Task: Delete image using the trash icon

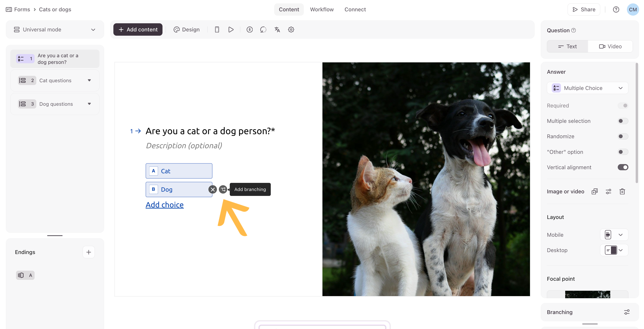Action: point(622,191)
